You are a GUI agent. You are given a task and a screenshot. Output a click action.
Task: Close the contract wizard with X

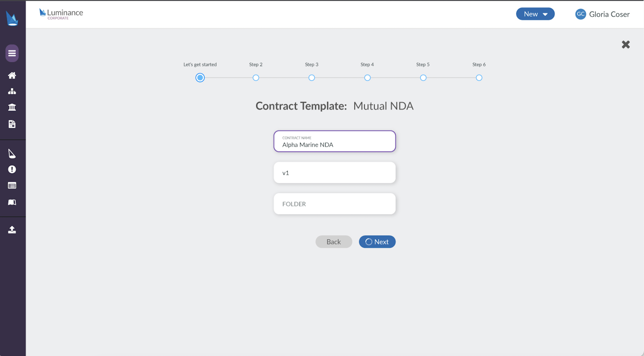tap(626, 44)
